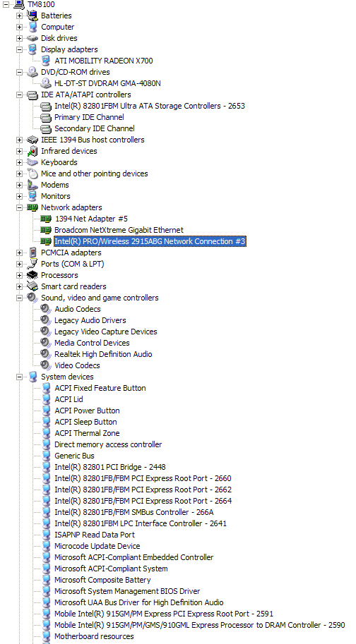Viewport: 356px width, 644px height.
Task: Click the TM8100 computer icon
Action: click(x=19, y=4)
